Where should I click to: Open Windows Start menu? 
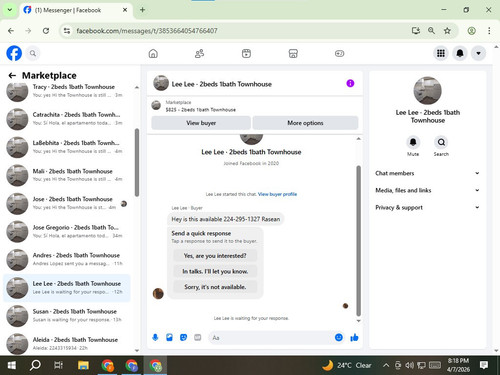(12, 365)
